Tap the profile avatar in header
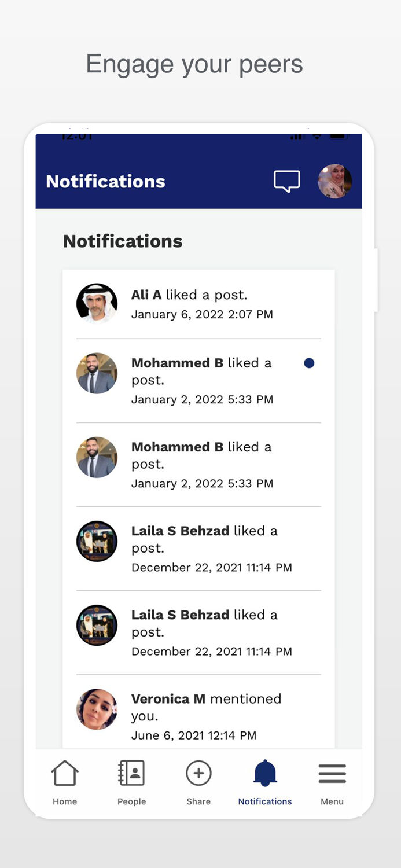Image resolution: width=401 pixels, height=868 pixels. (334, 181)
